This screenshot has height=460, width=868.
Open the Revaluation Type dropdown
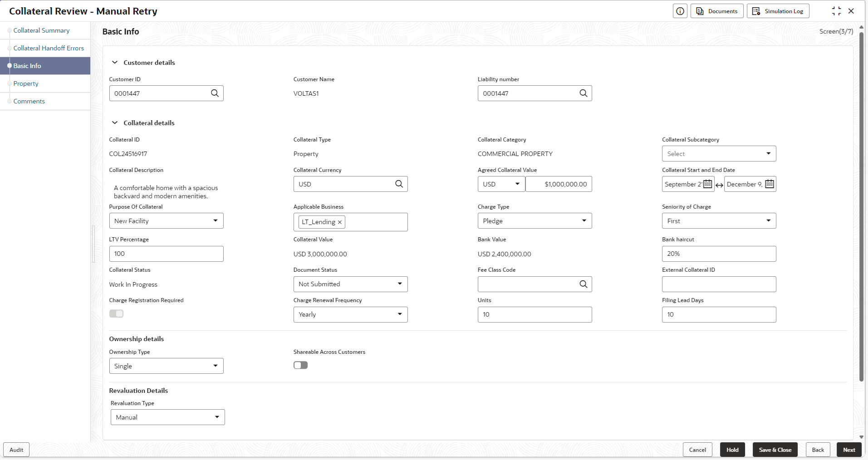point(167,417)
